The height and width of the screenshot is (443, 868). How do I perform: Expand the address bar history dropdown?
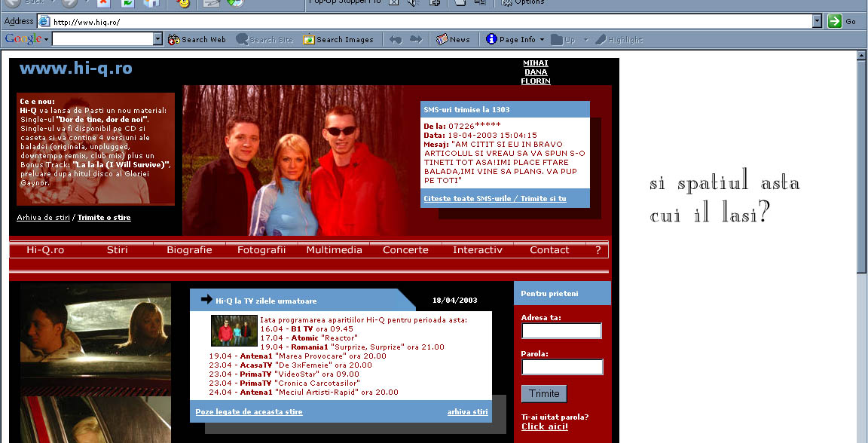(x=817, y=22)
